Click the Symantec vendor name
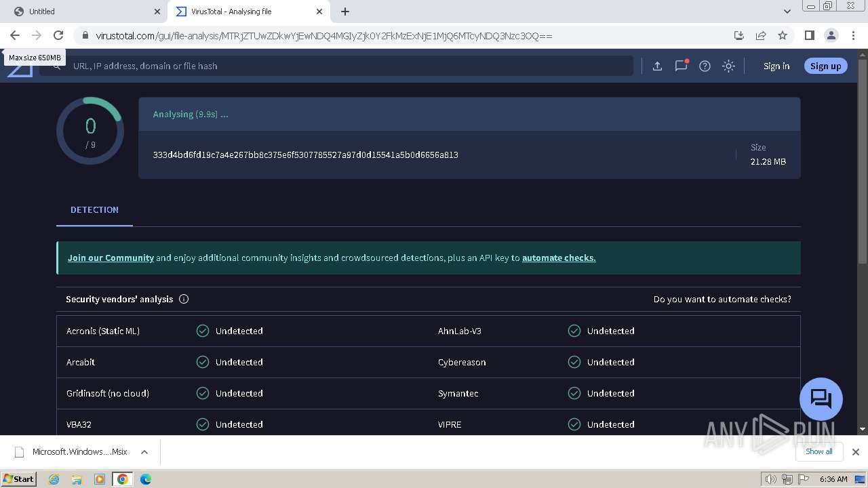The height and width of the screenshot is (488, 868). [458, 393]
